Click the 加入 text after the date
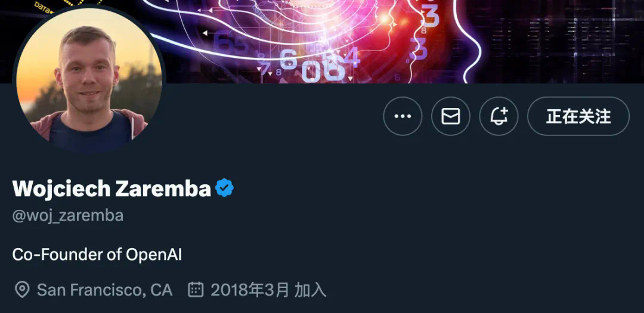Screen dimensions: 644x313 pyautogui.click(x=311, y=290)
